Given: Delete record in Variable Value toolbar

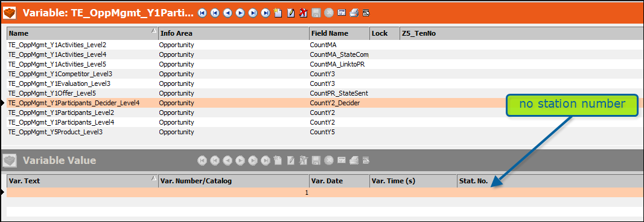Looking at the screenshot, I should (303, 160).
